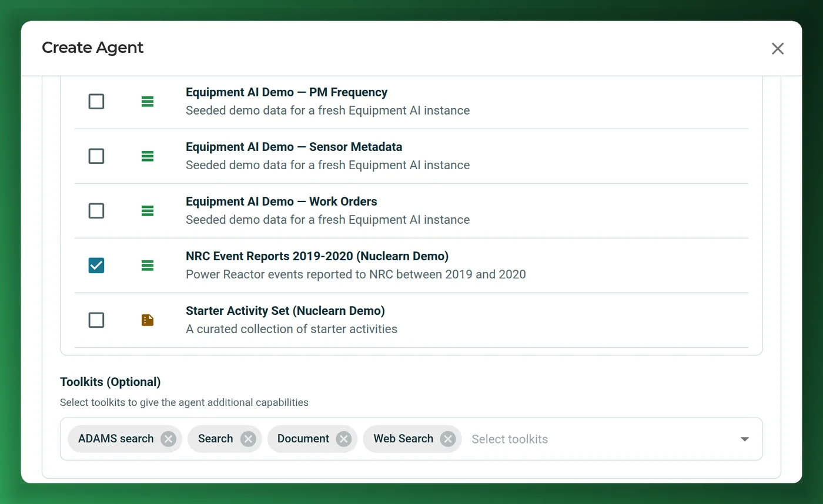Click the dataset icon beside NRC Event Reports

pos(148,266)
